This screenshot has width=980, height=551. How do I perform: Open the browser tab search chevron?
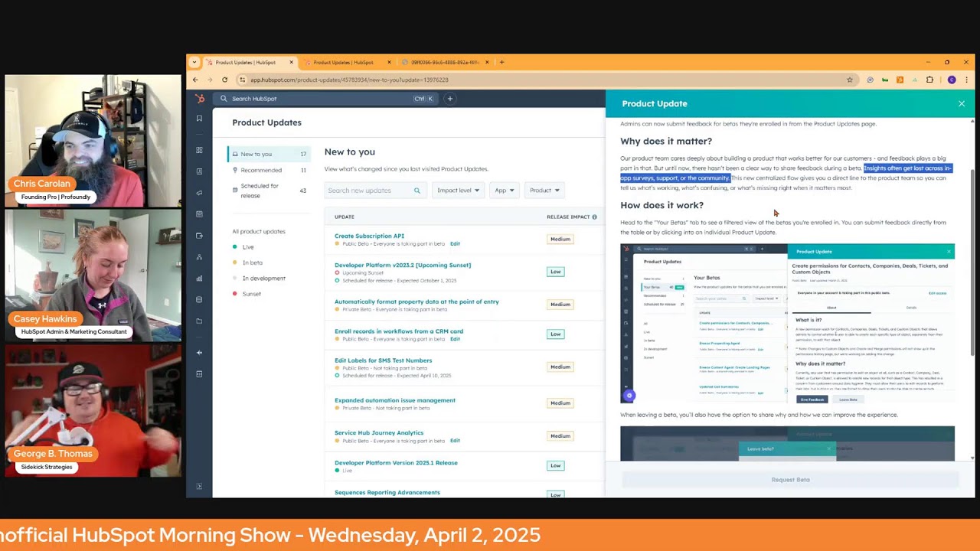coord(194,62)
